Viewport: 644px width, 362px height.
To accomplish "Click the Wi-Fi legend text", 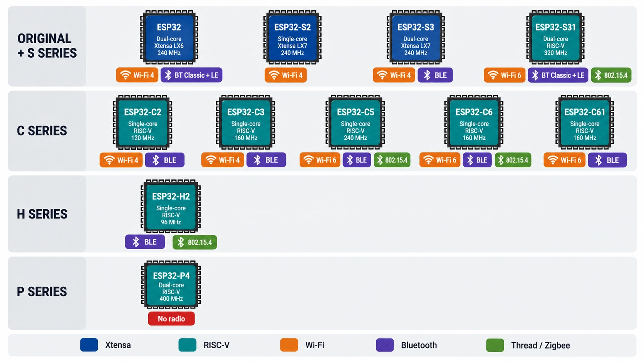I will [315, 345].
